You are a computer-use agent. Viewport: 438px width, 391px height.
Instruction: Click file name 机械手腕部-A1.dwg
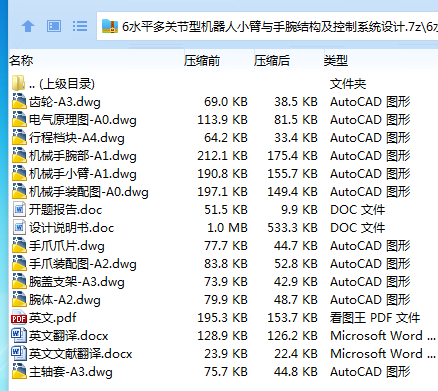(x=83, y=156)
